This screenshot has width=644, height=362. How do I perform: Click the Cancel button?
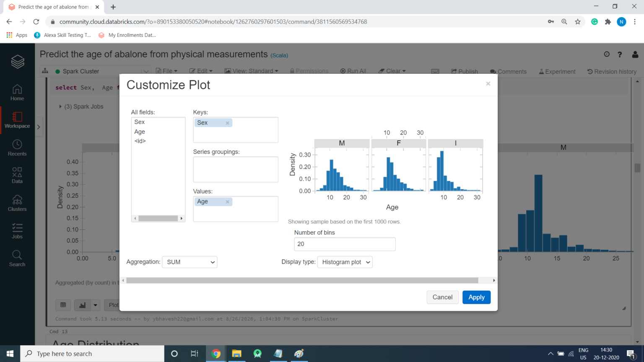click(442, 297)
